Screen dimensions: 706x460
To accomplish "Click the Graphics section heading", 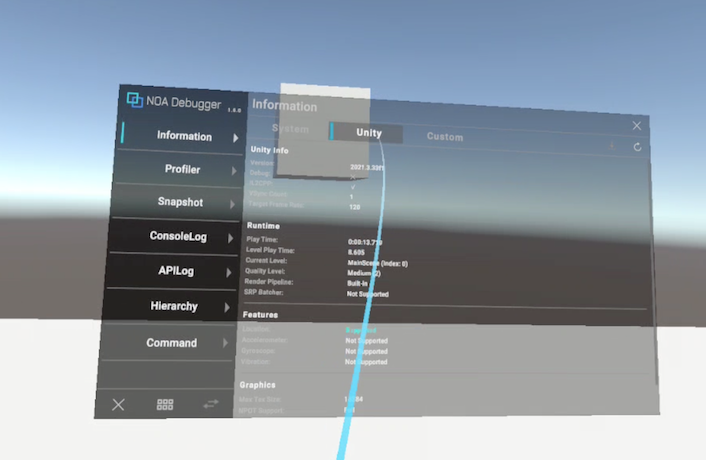I will [x=257, y=385].
